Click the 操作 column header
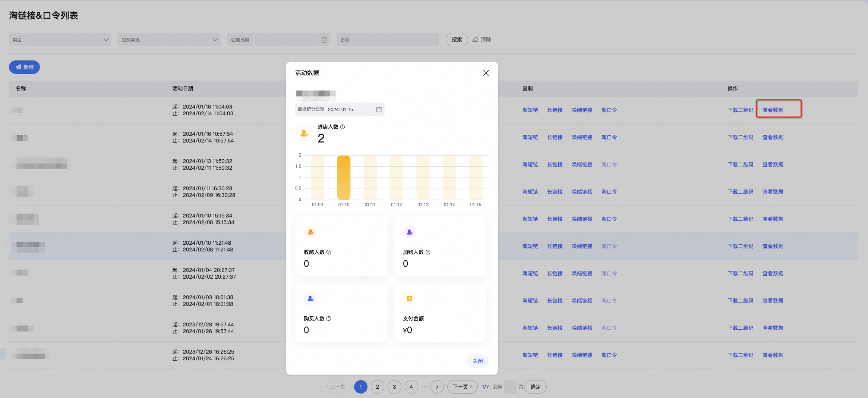This screenshot has width=868, height=398. [x=732, y=88]
